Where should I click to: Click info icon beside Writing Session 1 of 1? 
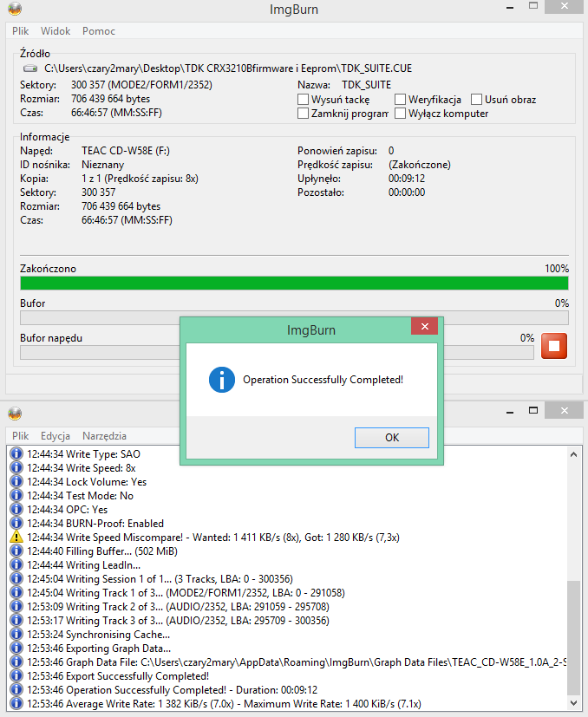coord(16,578)
